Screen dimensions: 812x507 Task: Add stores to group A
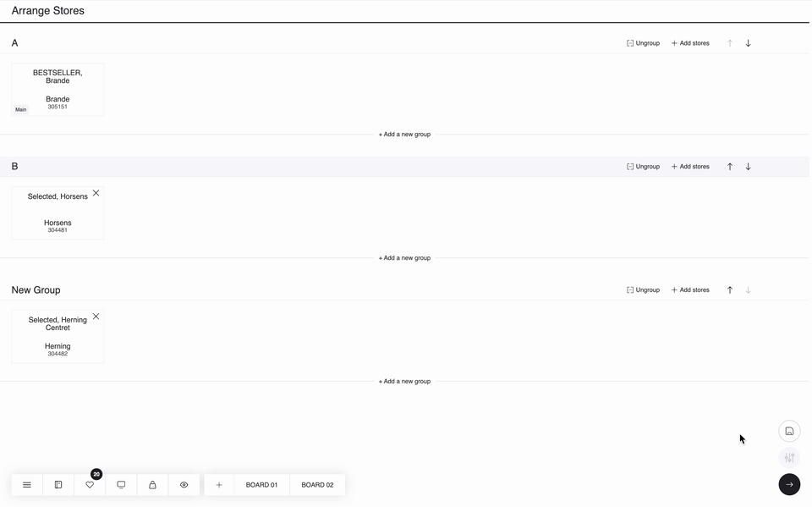[690, 43]
